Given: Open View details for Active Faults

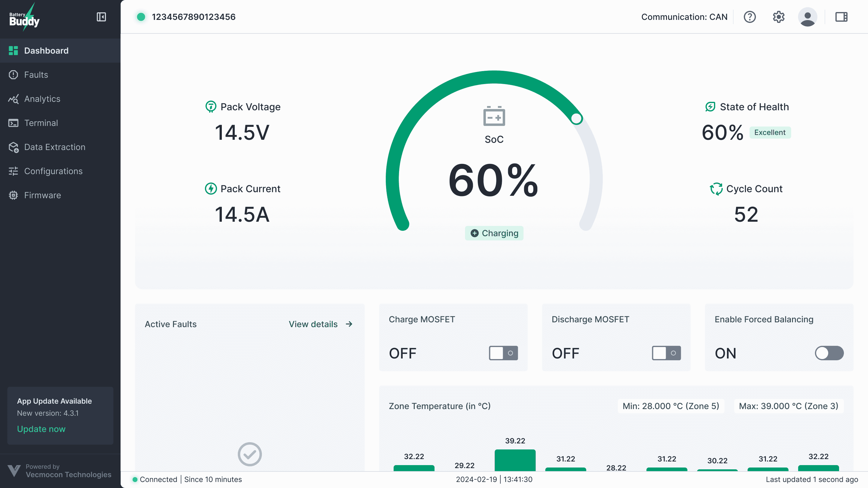Looking at the screenshot, I should pyautogui.click(x=313, y=324).
